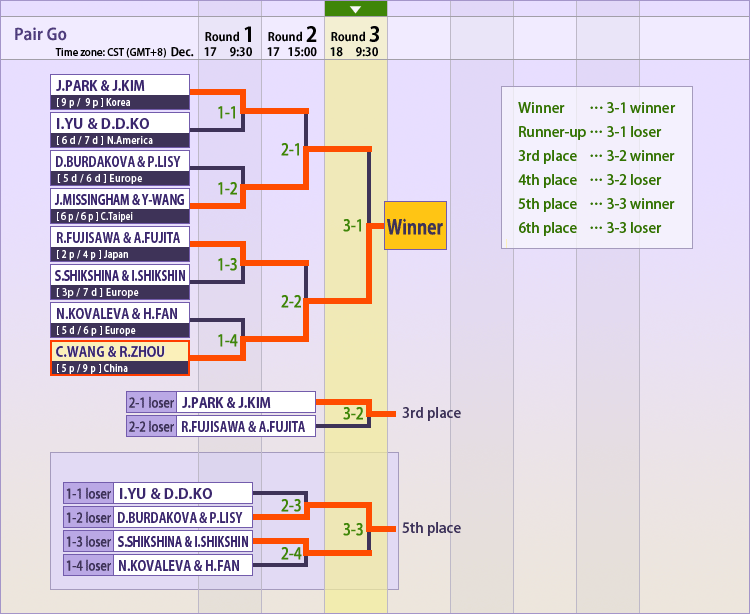The height and width of the screenshot is (614, 750).
Task: Open N.KOVALEVA & H.FAN Europe team
Action: pyautogui.click(x=120, y=321)
